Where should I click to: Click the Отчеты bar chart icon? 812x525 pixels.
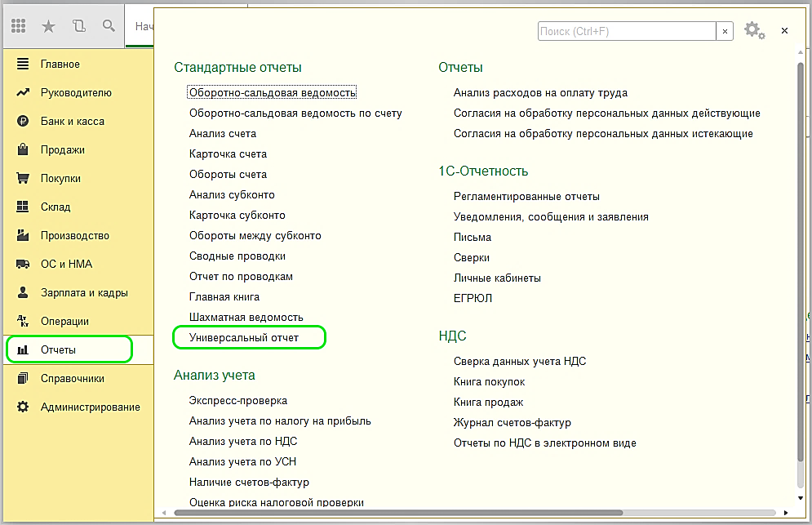tap(23, 349)
